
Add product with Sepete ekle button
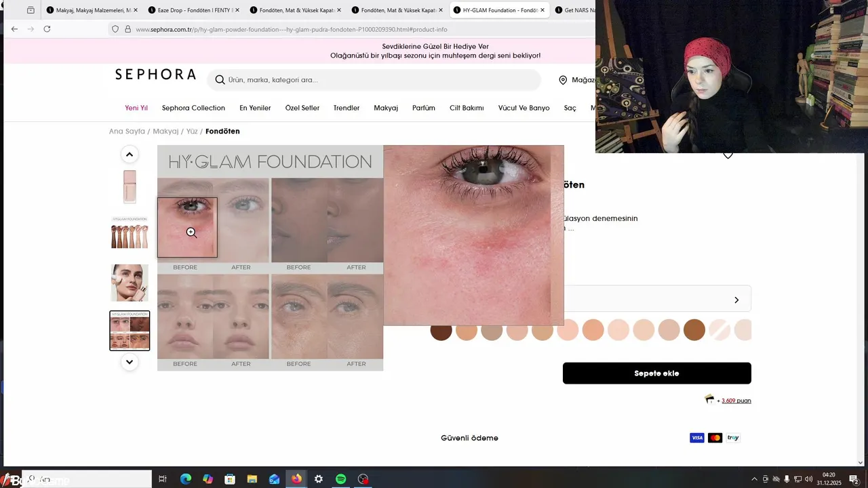click(x=656, y=373)
